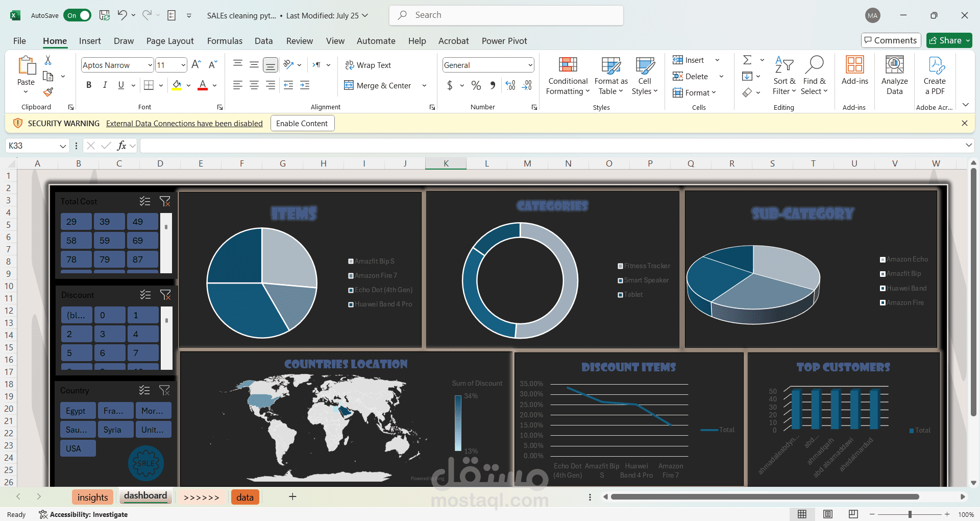Increase font size with the larger A icon

pyautogui.click(x=196, y=65)
